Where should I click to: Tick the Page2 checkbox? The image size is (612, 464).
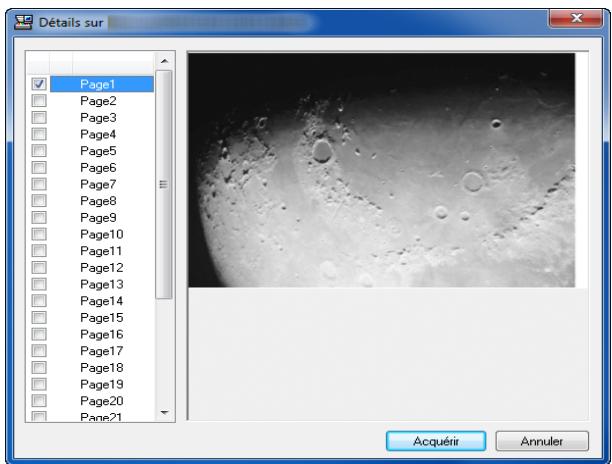(38, 101)
